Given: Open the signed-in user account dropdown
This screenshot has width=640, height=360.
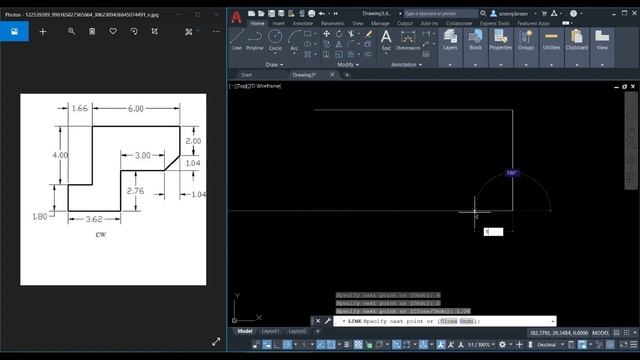Looking at the screenshot, I should coord(513,13).
